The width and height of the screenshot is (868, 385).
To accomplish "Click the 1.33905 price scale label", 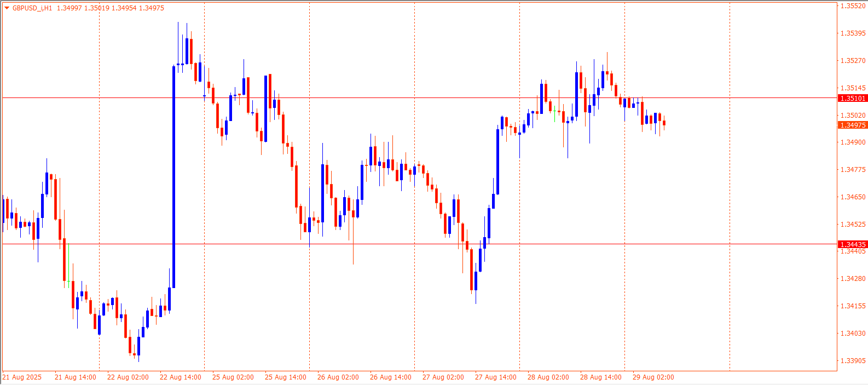I will (x=853, y=361).
